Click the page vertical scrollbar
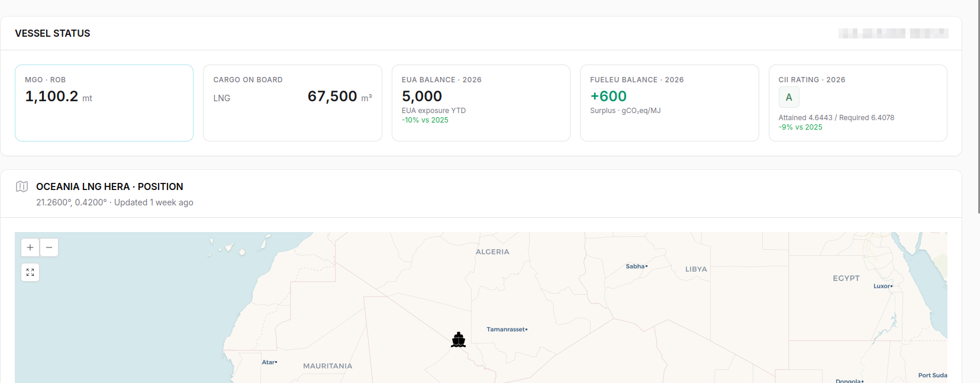 coord(979,107)
